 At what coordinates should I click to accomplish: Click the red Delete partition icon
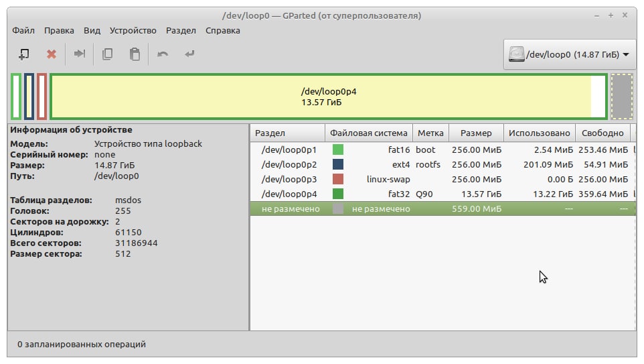pyautogui.click(x=52, y=54)
